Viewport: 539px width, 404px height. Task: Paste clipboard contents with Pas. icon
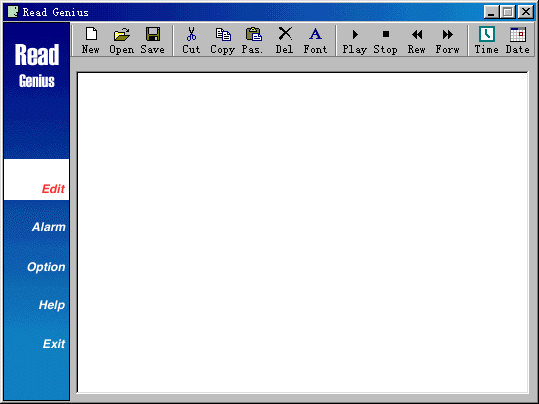pos(253,41)
